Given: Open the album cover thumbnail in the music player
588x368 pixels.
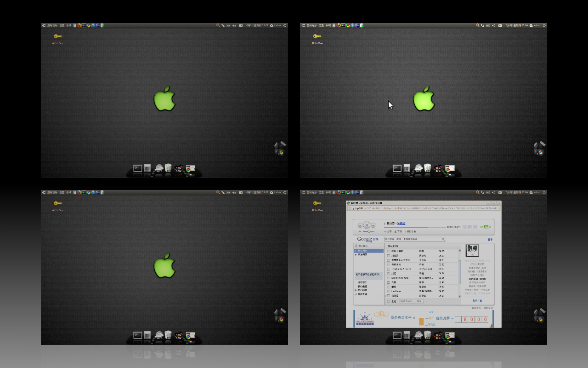Looking at the screenshot, I should [472, 251].
